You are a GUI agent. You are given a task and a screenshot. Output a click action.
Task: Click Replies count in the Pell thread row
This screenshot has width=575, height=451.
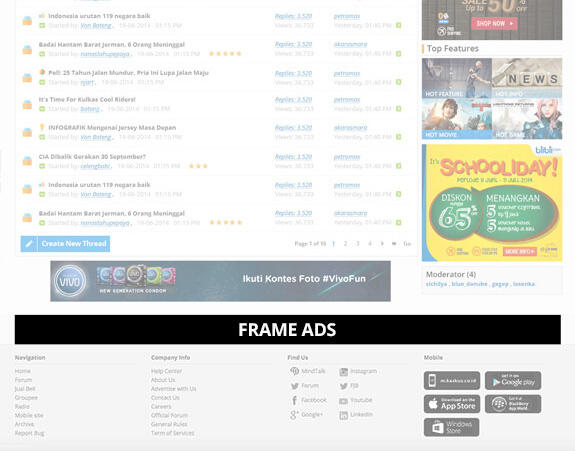(293, 73)
